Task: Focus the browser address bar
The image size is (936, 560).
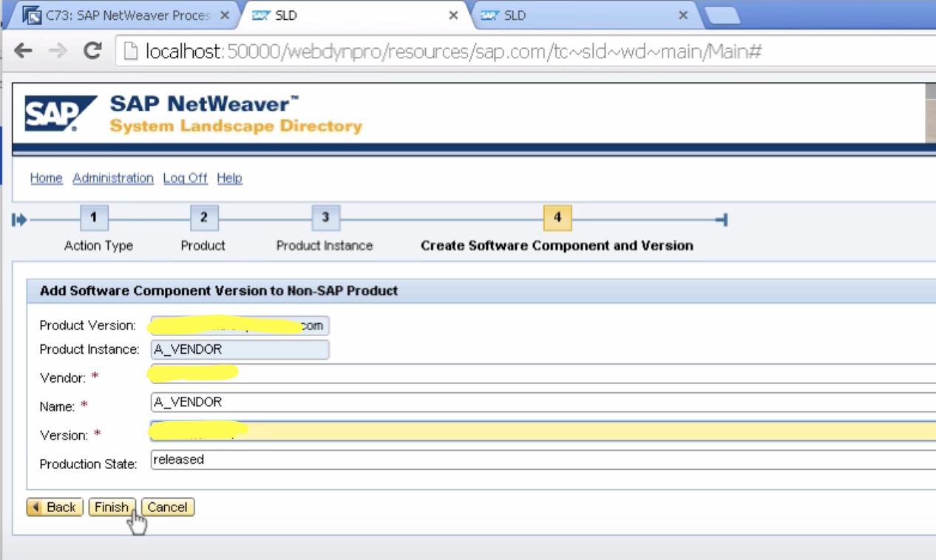Action: click(x=525, y=51)
